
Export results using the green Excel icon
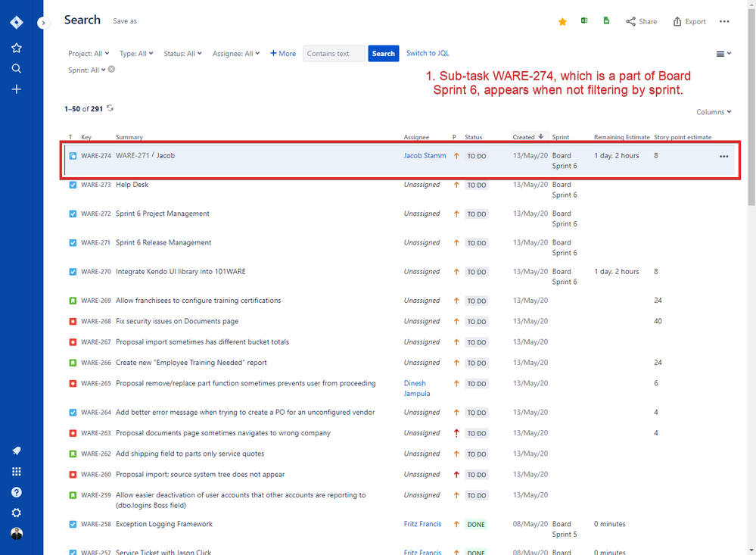583,20
